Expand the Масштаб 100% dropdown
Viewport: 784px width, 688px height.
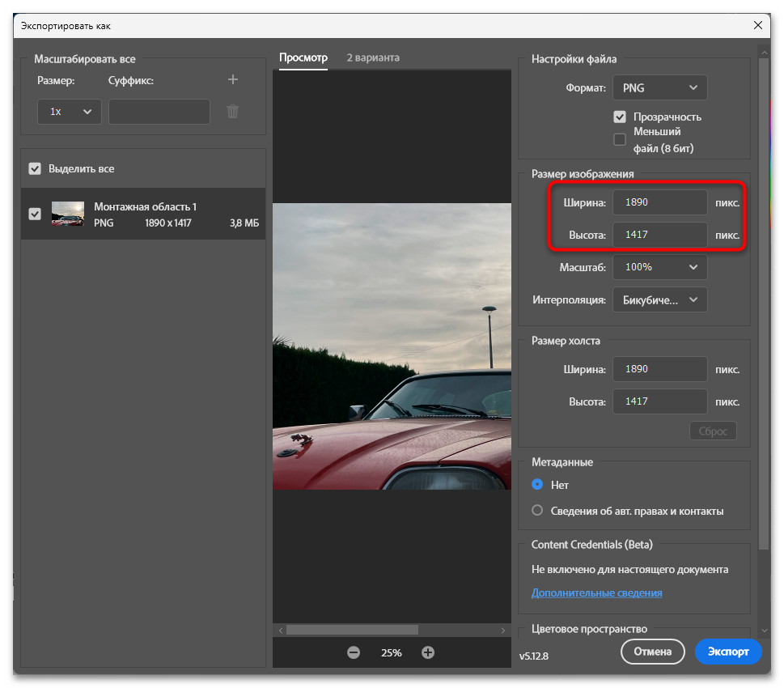click(659, 267)
